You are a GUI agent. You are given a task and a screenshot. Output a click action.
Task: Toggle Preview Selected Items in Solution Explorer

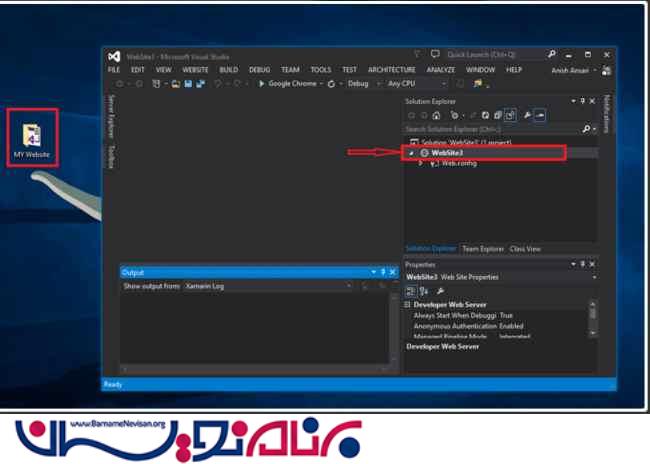(540, 115)
